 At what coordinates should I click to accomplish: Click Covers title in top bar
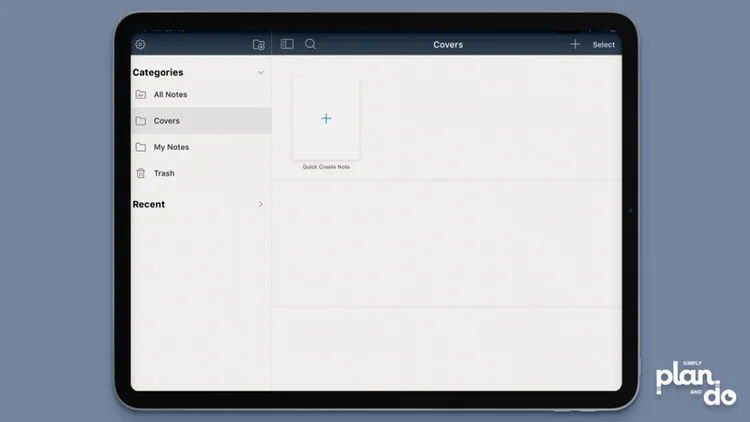pyautogui.click(x=448, y=44)
